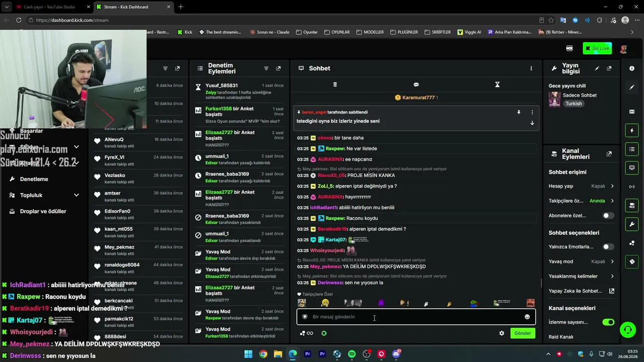This screenshot has height=362, width=644.
Task: Pop out the Denetim Eylemleri panel
Action: coord(278,68)
